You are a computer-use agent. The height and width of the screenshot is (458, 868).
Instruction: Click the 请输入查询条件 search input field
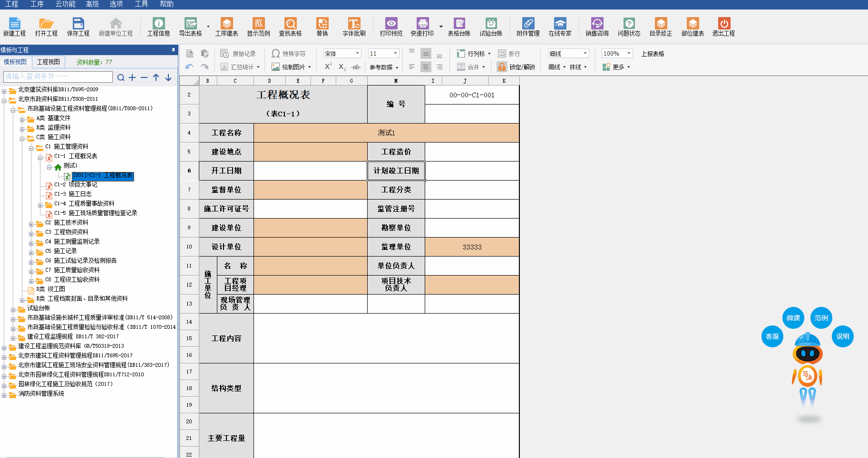point(57,76)
